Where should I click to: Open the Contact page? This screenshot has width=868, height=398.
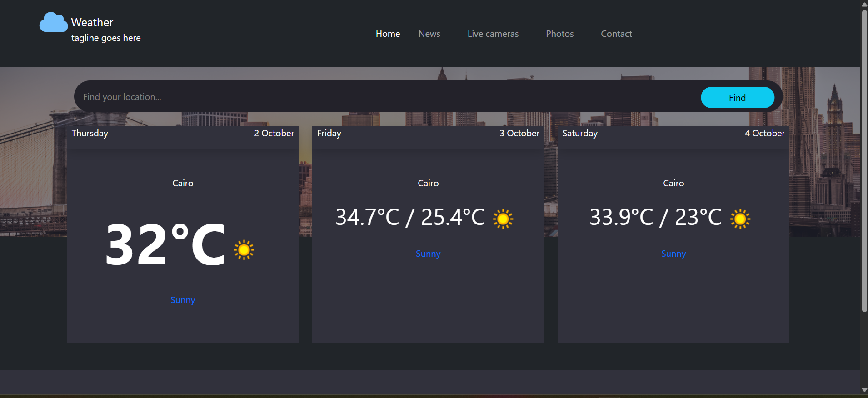[x=616, y=34]
